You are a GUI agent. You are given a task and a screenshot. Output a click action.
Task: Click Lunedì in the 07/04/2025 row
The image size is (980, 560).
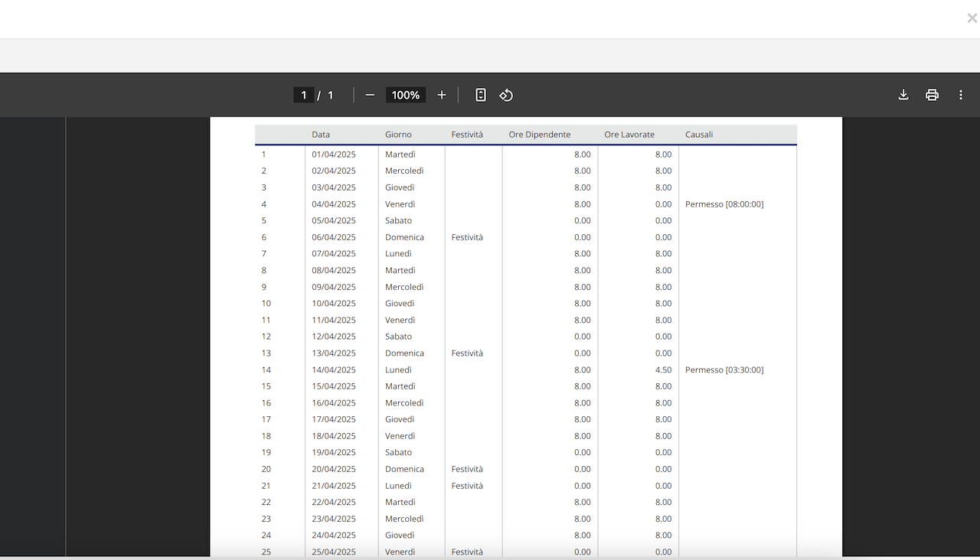398,254
